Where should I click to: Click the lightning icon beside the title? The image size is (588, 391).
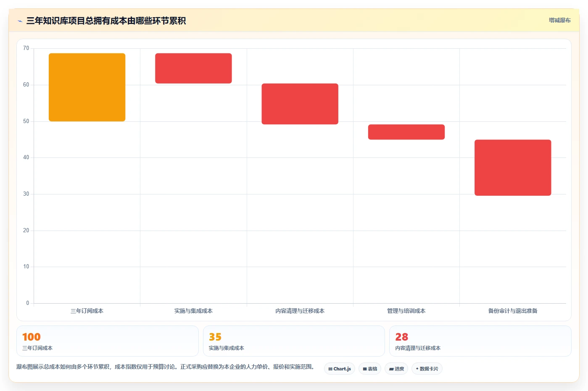[20, 21]
